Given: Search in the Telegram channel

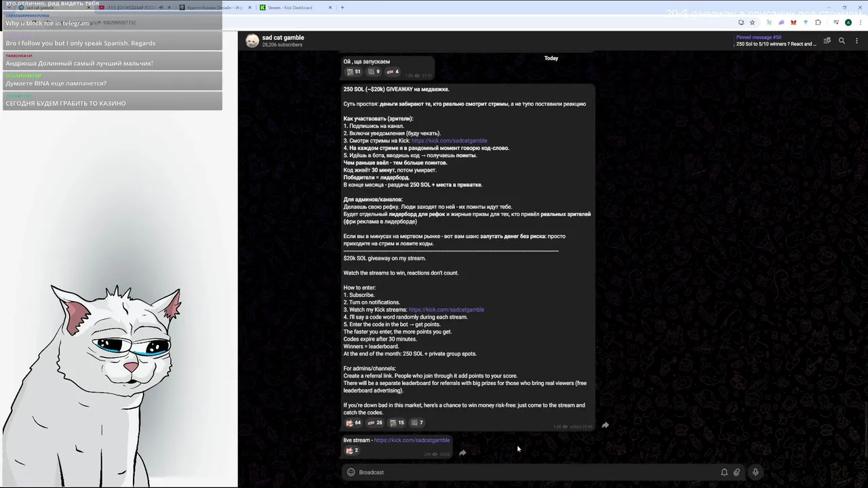Looking at the screenshot, I should (x=842, y=41).
